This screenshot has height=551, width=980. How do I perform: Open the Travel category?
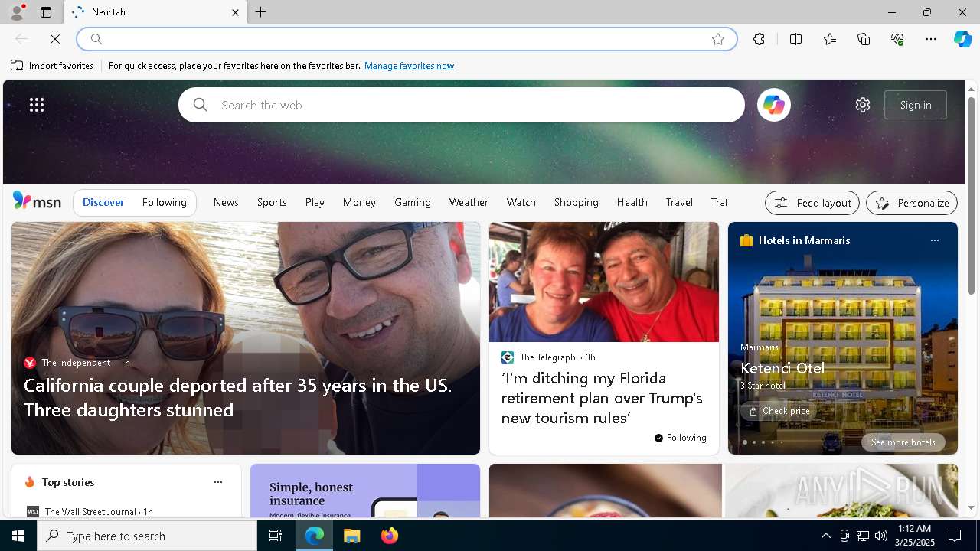679,202
